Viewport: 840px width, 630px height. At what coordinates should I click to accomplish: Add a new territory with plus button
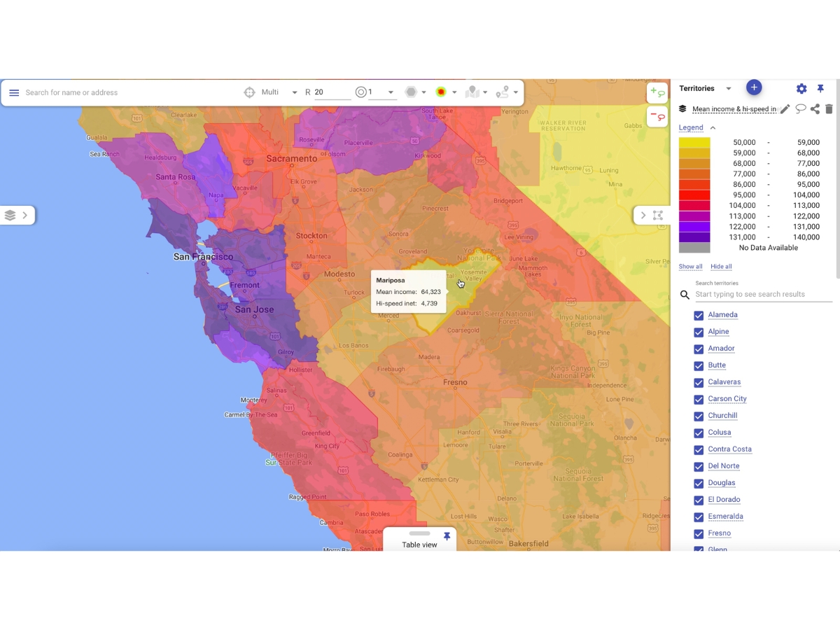click(753, 87)
